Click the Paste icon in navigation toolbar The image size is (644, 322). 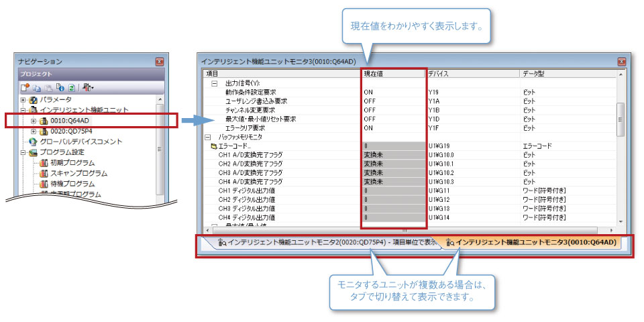coord(48,87)
